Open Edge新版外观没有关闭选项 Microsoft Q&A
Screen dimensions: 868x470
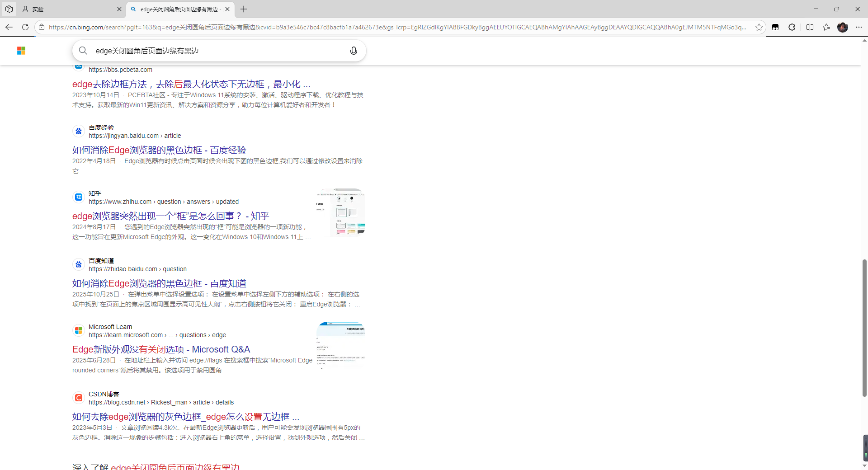click(x=161, y=349)
